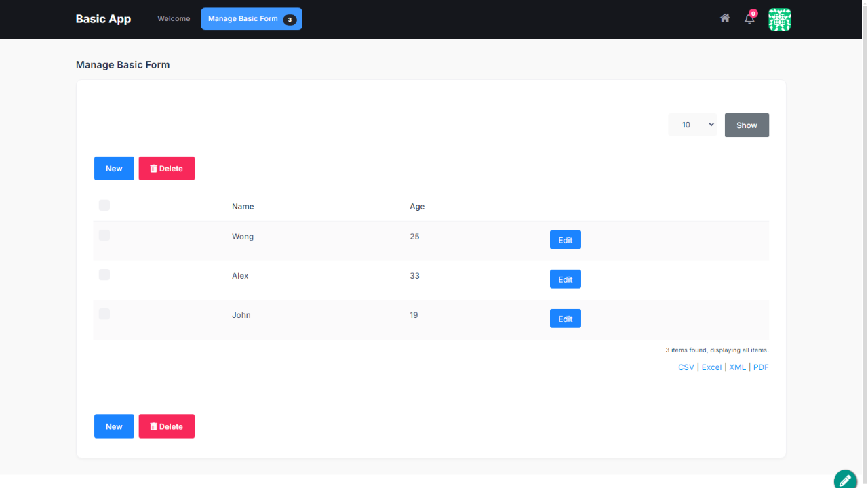Click the home icon in the header
The height and width of the screenshot is (488, 868).
pyautogui.click(x=725, y=18)
